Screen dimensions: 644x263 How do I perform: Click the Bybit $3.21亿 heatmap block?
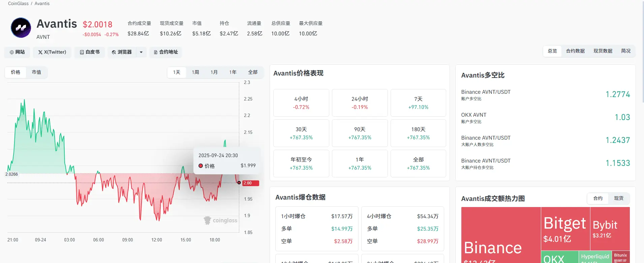tap(610, 229)
